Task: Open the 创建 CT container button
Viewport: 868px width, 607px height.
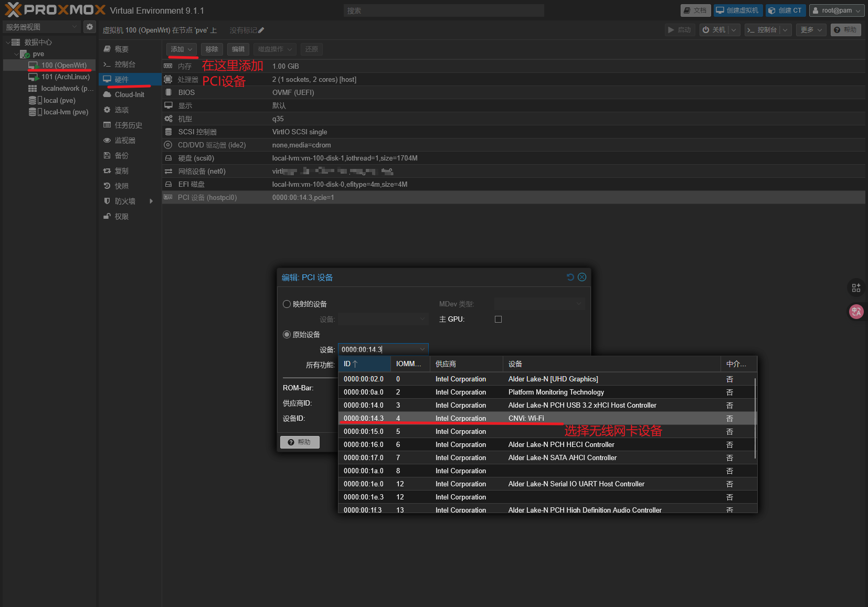Action: (x=785, y=10)
